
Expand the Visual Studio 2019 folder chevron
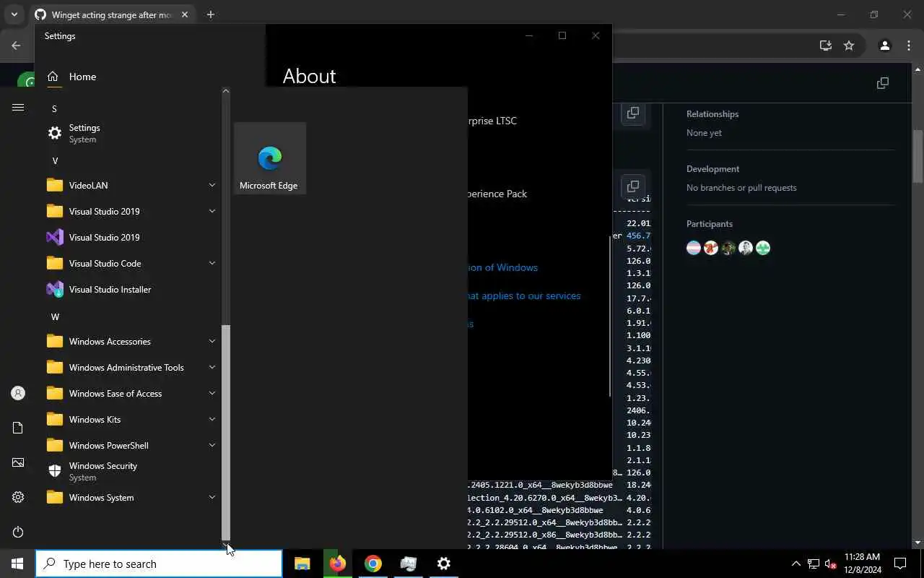pos(212,211)
